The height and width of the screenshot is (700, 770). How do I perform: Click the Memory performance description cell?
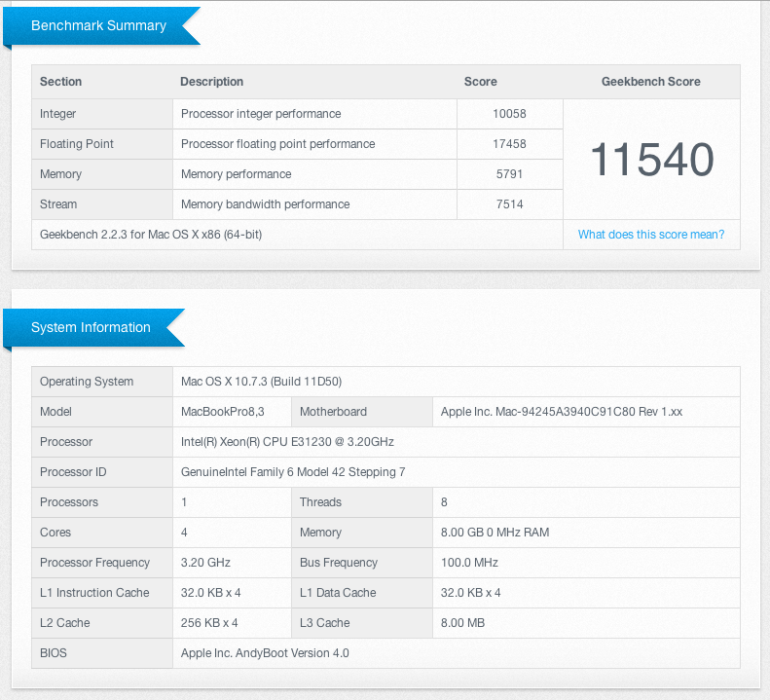point(236,174)
